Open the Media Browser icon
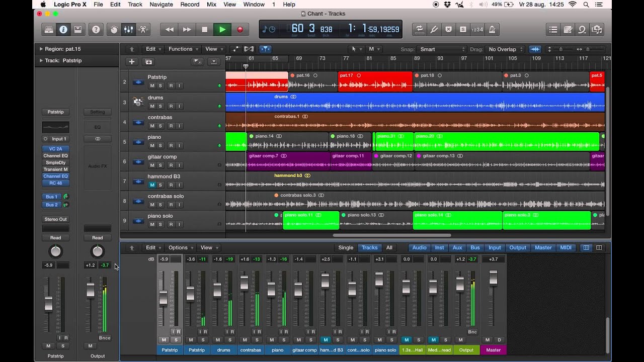This screenshot has height=362, width=644. (597, 30)
